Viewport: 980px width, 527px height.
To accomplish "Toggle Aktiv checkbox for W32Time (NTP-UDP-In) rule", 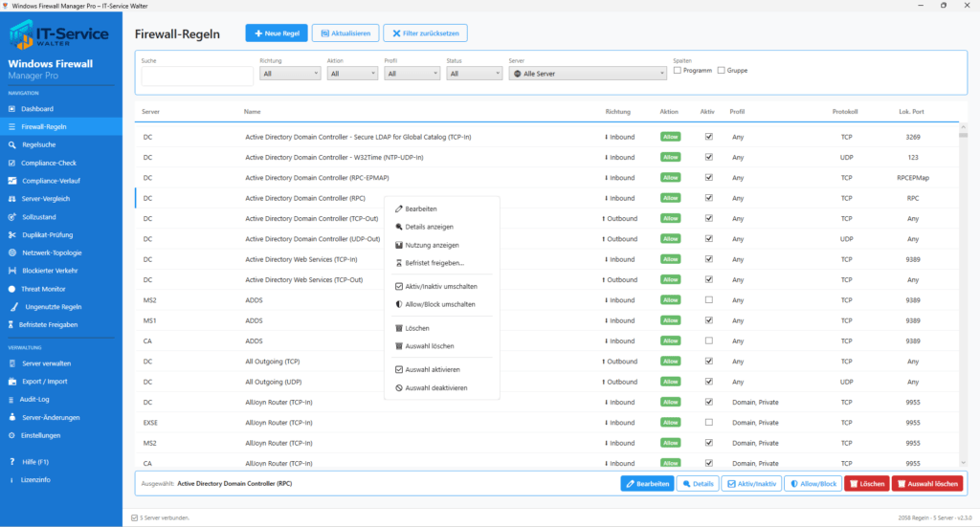I will [x=709, y=158].
